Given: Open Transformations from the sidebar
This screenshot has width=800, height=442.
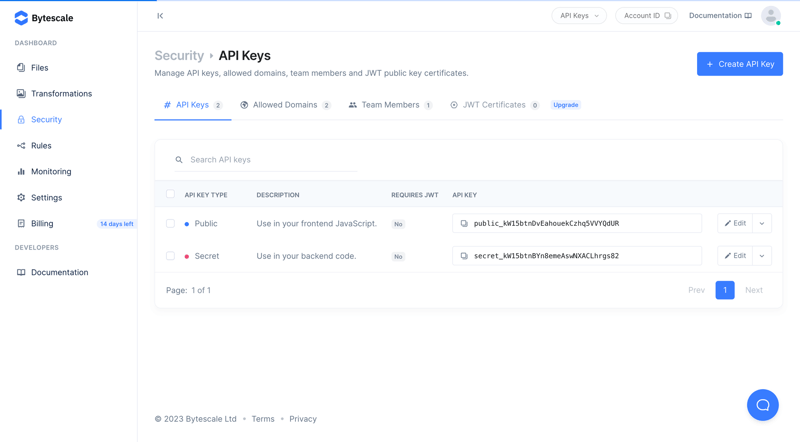Looking at the screenshot, I should (x=61, y=94).
